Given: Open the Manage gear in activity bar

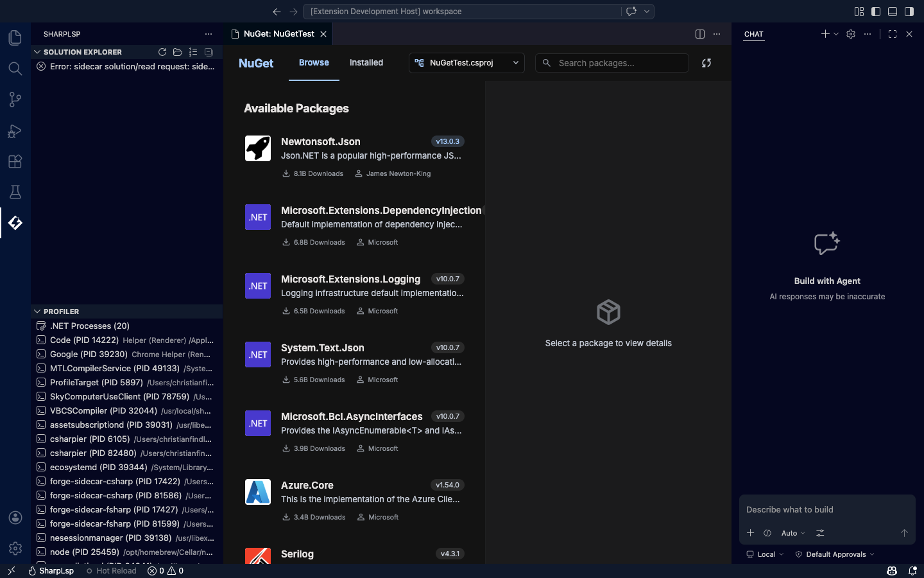Looking at the screenshot, I should pos(15,548).
